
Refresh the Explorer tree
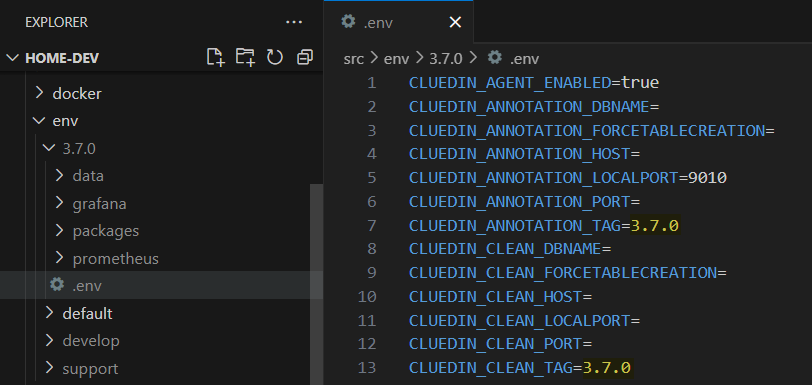click(274, 58)
